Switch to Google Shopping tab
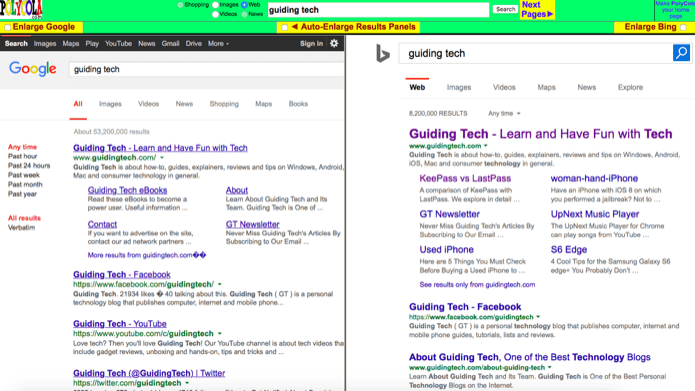 point(224,104)
